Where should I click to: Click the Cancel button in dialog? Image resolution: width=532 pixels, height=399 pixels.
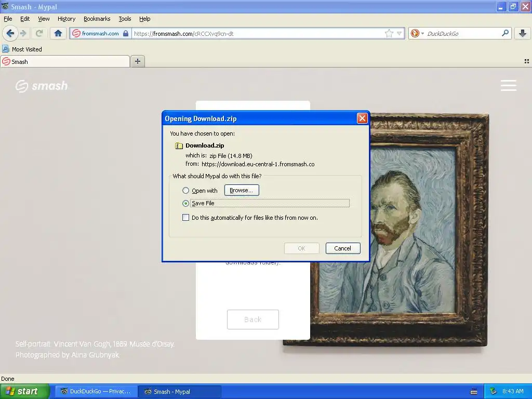coord(343,248)
